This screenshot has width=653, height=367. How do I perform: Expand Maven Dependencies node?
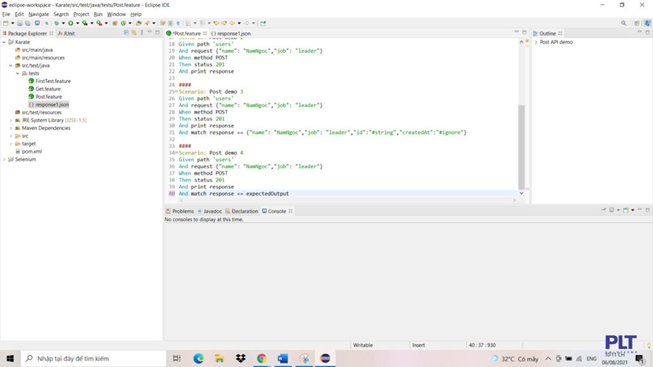[x=11, y=128]
